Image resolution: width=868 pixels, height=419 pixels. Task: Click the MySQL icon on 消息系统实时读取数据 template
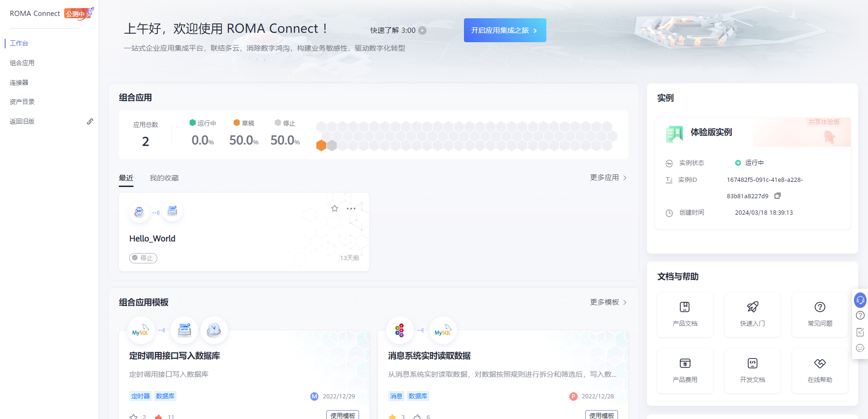442,330
